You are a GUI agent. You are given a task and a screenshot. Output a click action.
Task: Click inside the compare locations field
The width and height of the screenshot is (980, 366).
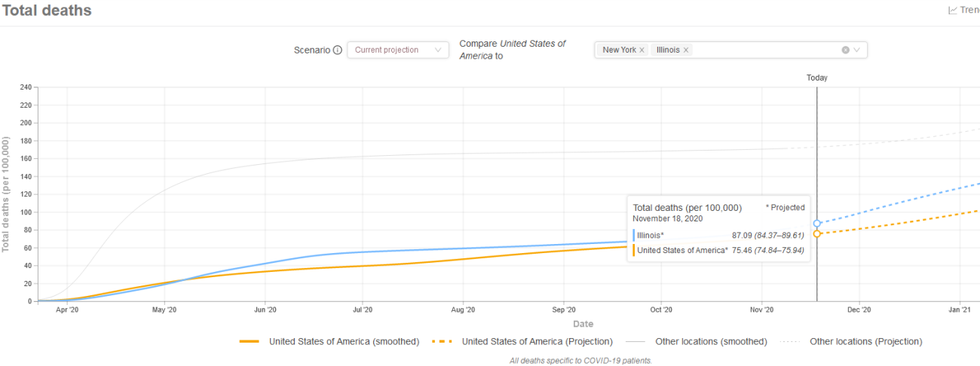761,50
